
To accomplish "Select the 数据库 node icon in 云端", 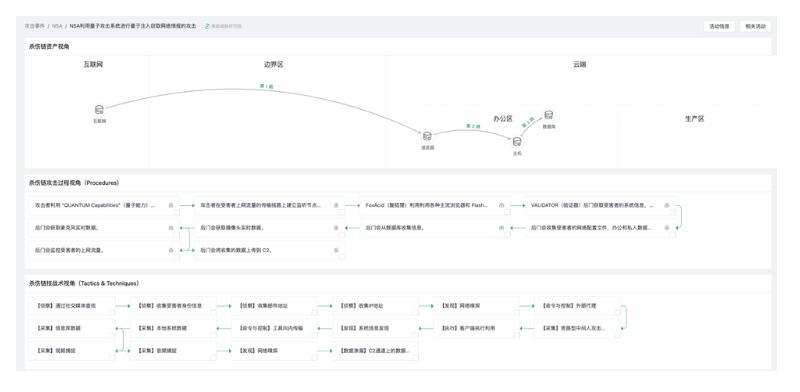I will [x=548, y=115].
